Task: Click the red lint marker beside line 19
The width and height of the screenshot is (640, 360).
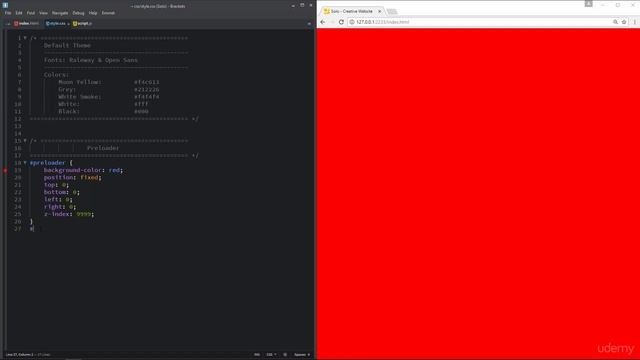Action: coord(5,171)
